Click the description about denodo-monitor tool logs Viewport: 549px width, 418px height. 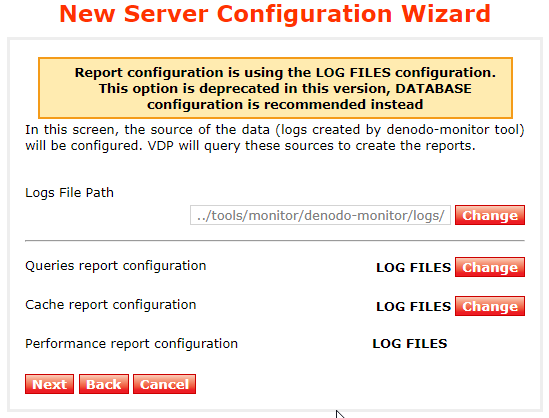(274, 138)
